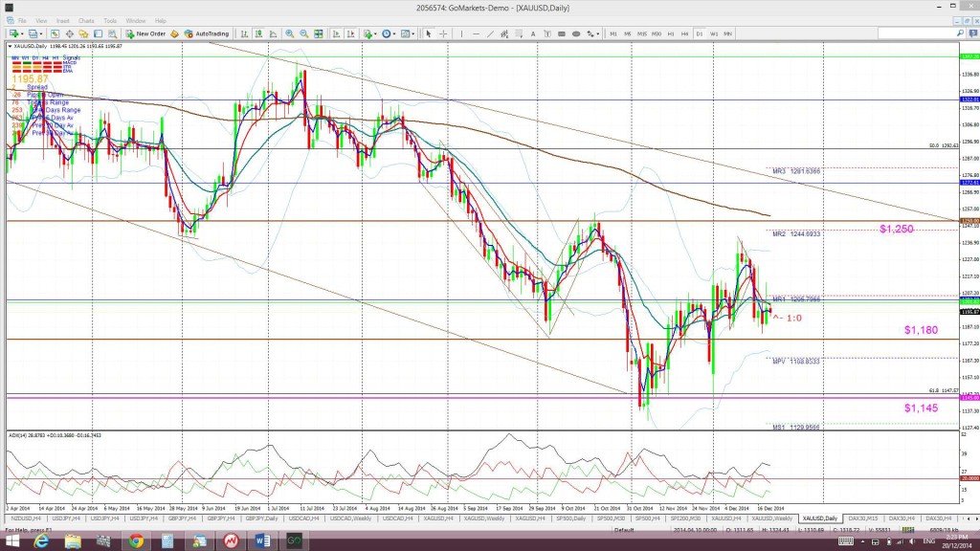This screenshot has width=980, height=551.
Task: Open the Indicators list icon
Action: [368, 33]
